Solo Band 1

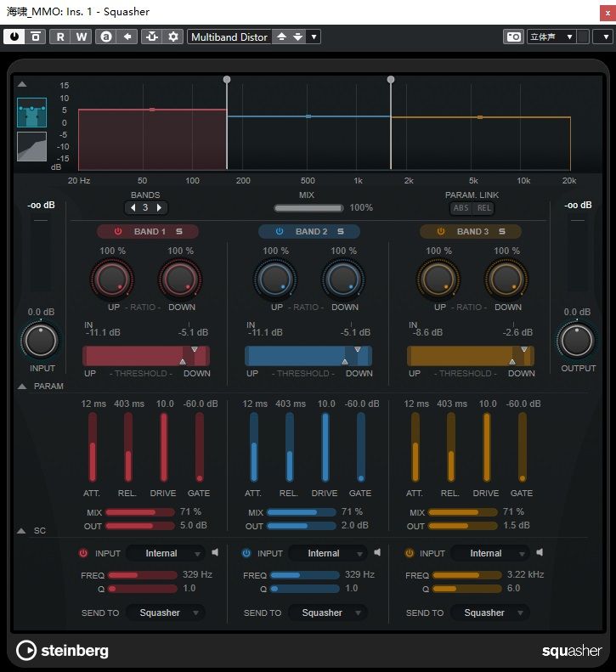179,231
